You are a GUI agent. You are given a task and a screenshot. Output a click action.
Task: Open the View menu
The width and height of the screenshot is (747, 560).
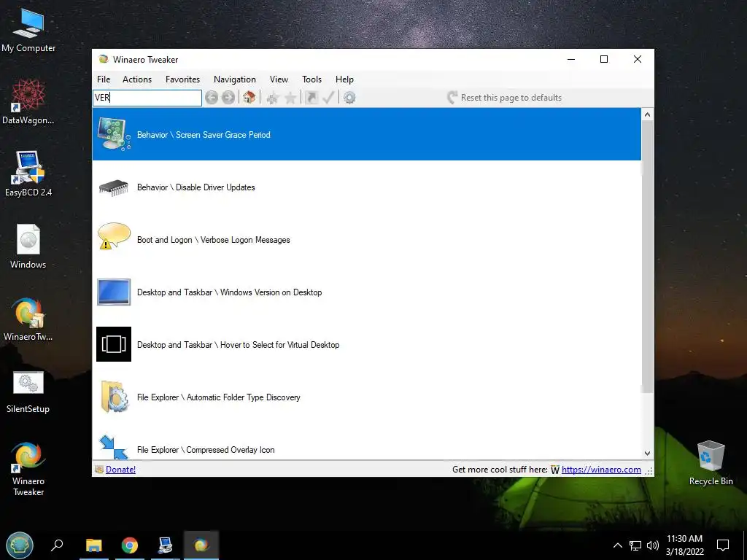(279, 79)
